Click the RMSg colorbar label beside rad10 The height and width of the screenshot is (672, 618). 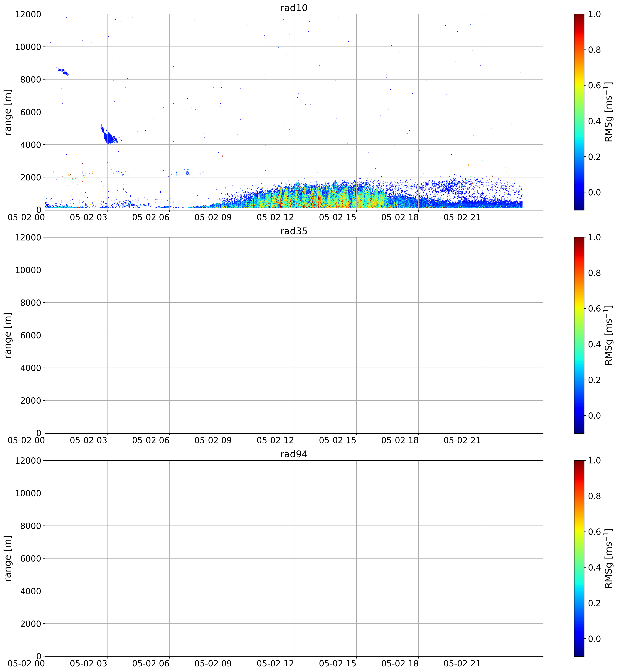pyautogui.click(x=609, y=112)
